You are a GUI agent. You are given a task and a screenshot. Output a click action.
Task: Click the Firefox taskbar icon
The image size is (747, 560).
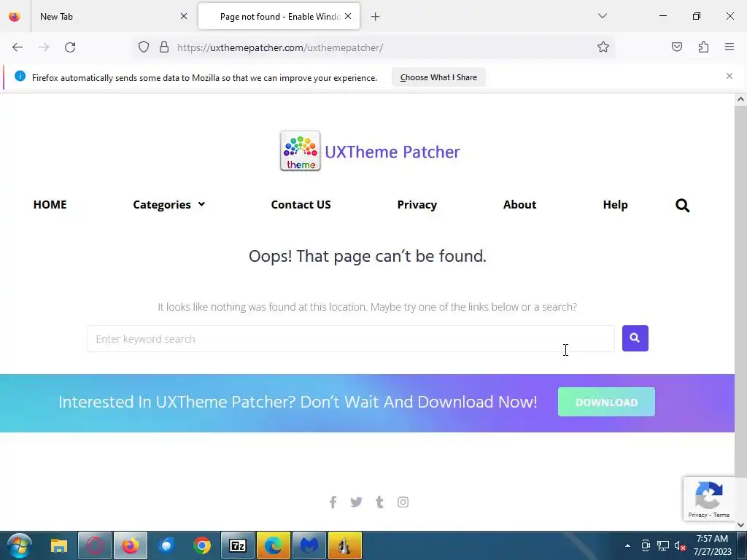tap(131, 545)
